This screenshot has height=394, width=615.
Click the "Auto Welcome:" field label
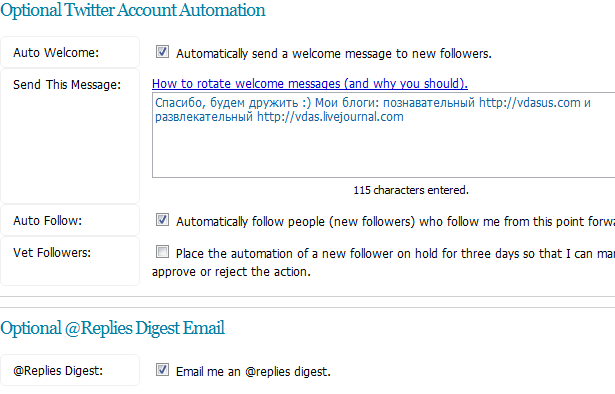click(56, 53)
